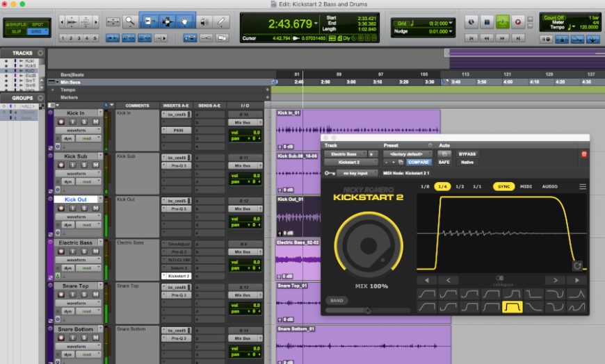Open Kickstart 2 hamburger menu
The width and height of the screenshot is (605, 364).
click(x=583, y=187)
